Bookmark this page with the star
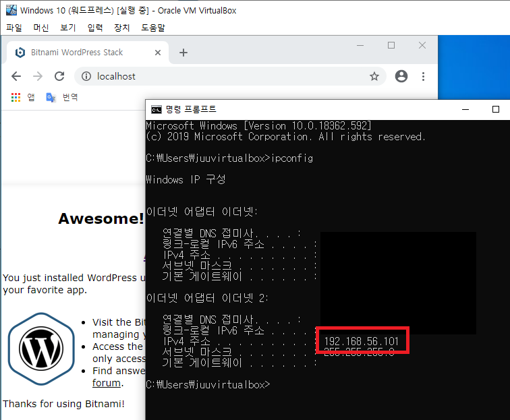Screen dimensions: 510x420 coord(374,76)
